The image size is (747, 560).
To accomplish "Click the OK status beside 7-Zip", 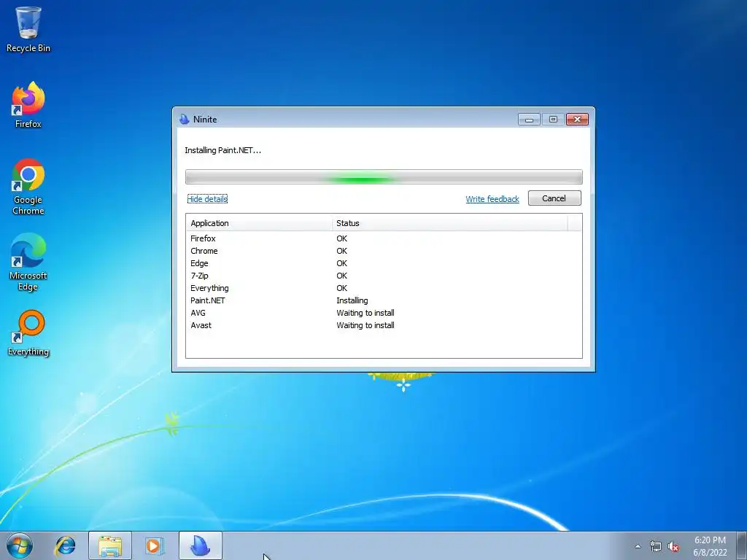I will point(341,276).
